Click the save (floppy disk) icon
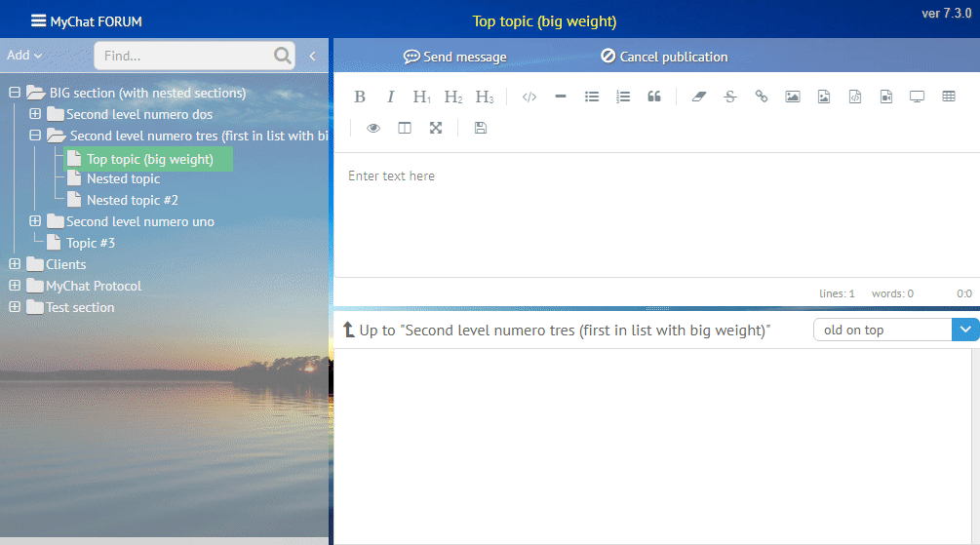 click(x=480, y=128)
